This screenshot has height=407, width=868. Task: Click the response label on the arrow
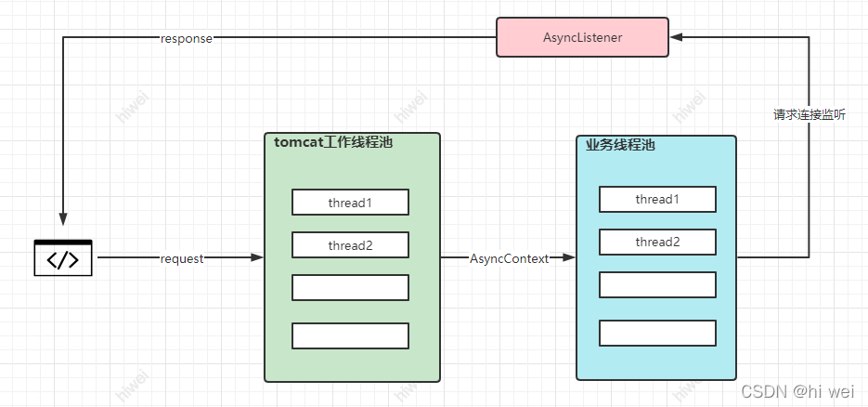click(x=186, y=38)
